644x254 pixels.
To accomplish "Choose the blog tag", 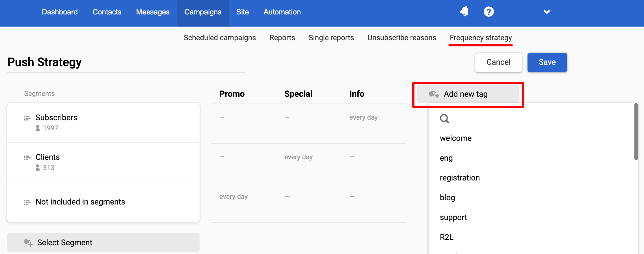I will [x=448, y=198].
